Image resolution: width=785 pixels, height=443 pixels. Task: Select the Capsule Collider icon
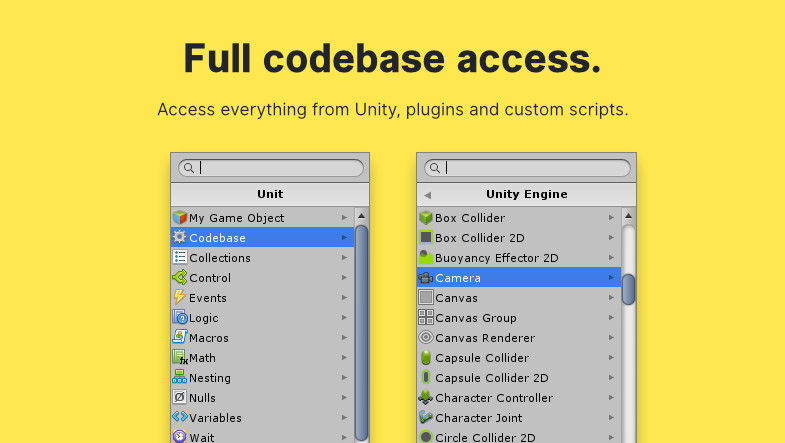coord(425,358)
